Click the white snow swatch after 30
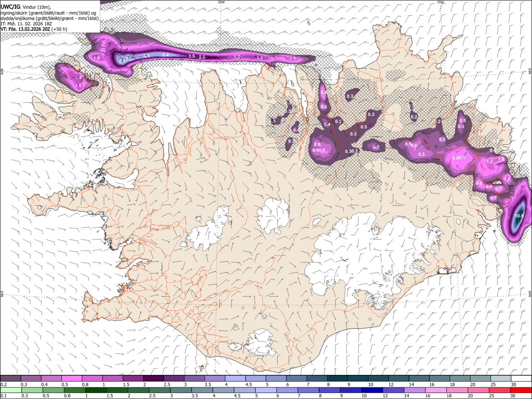Viewport: 532px width, 399px height. 521,378
